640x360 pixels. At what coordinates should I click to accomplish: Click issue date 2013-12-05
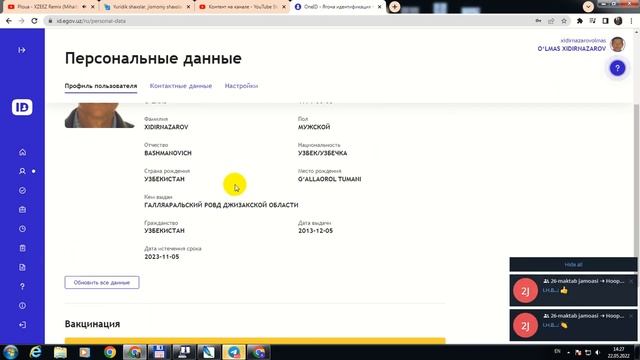click(316, 231)
